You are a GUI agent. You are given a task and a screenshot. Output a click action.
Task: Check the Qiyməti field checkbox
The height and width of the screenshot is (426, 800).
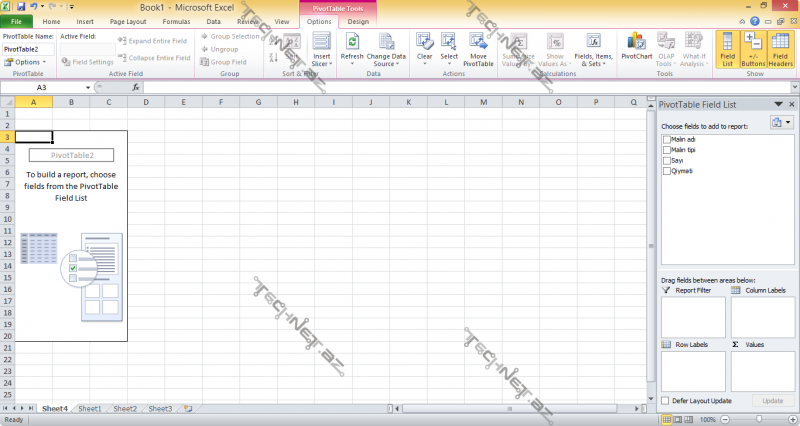tap(667, 171)
